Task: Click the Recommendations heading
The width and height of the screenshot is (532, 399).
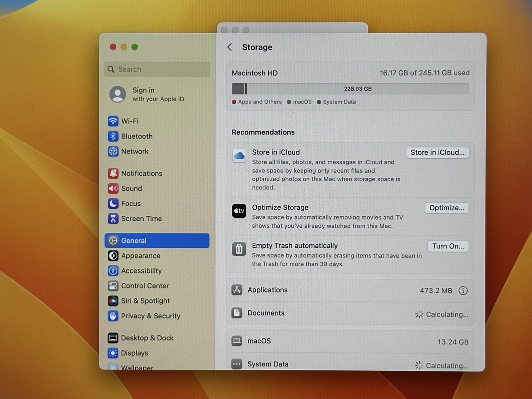Action: pos(263,132)
